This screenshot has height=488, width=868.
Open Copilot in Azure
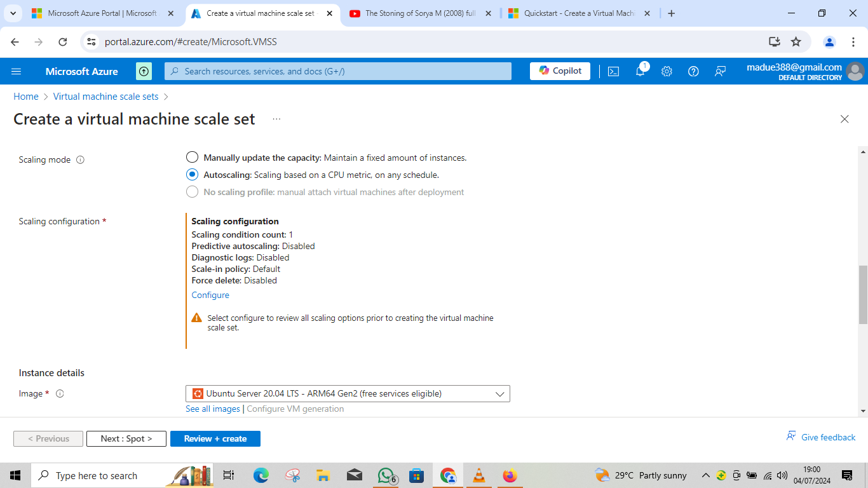(x=560, y=71)
